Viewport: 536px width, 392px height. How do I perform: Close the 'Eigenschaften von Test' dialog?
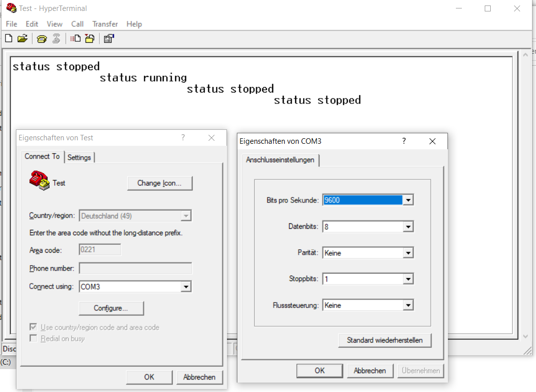pyautogui.click(x=212, y=138)
